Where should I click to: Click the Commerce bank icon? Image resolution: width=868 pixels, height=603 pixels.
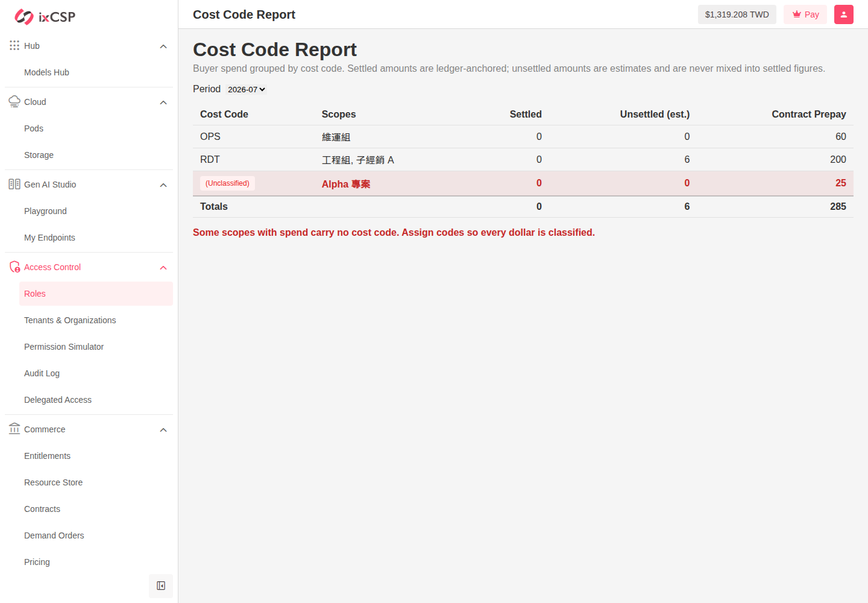point(14,429)
